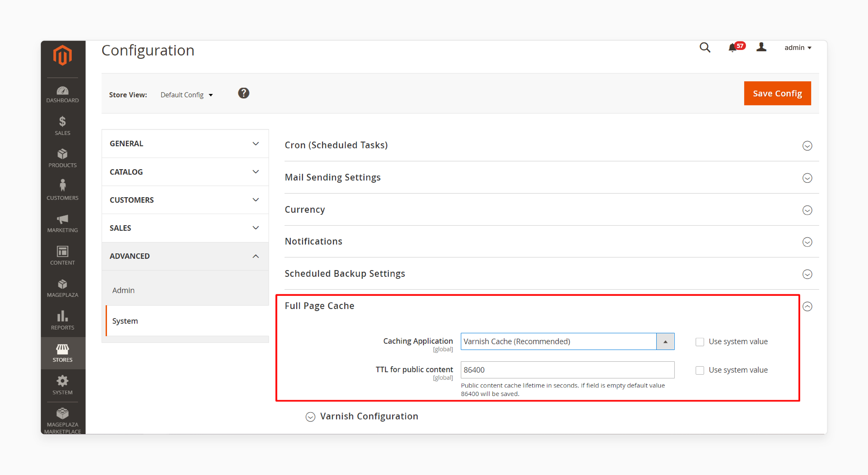
Task: Open the Caching Application dropdown
Action: coord(567,341)
